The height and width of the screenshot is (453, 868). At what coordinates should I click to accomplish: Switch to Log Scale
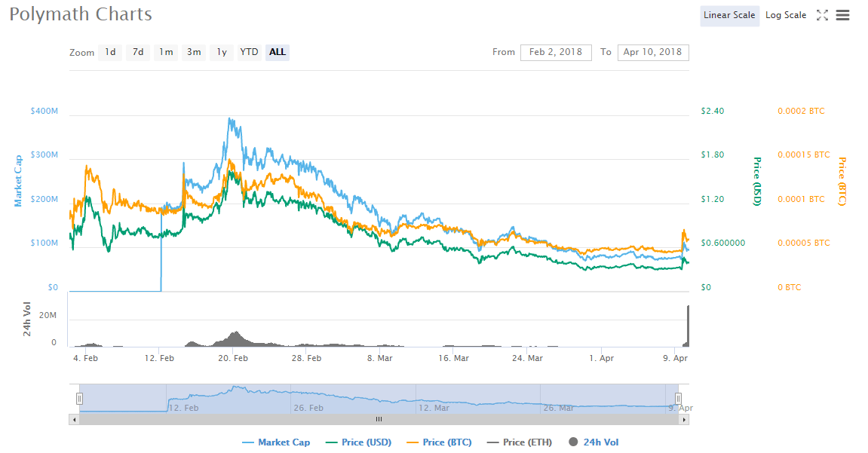pyautogui.click(x=786, y=15)
